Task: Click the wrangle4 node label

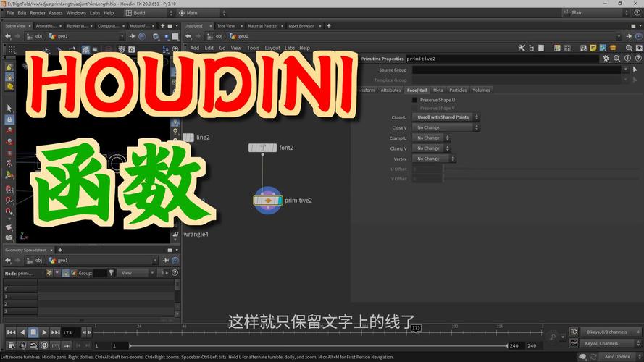Action: 196,235
